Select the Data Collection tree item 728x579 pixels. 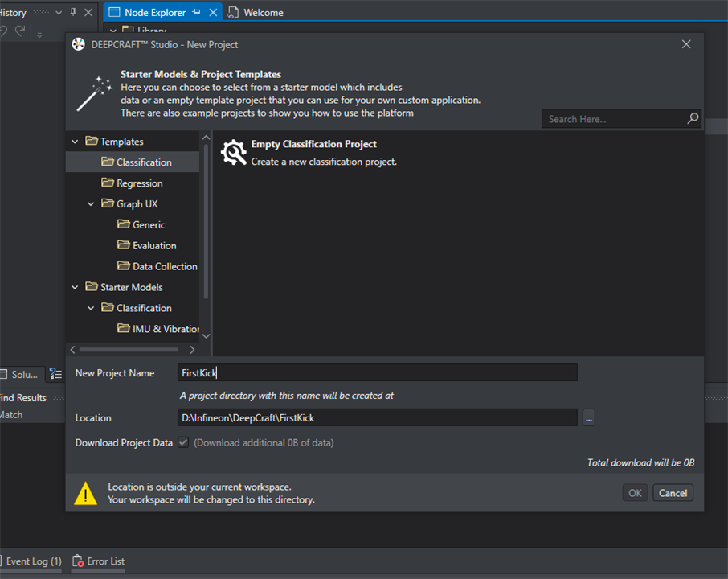pyautogui.click(x=133, y=266)
